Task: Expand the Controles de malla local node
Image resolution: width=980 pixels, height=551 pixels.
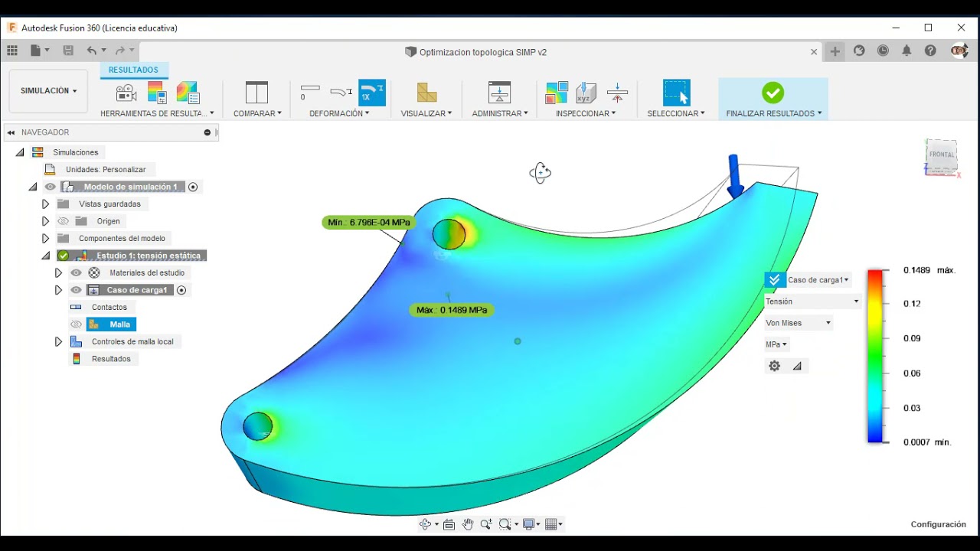Action: (x=58, y=341)
